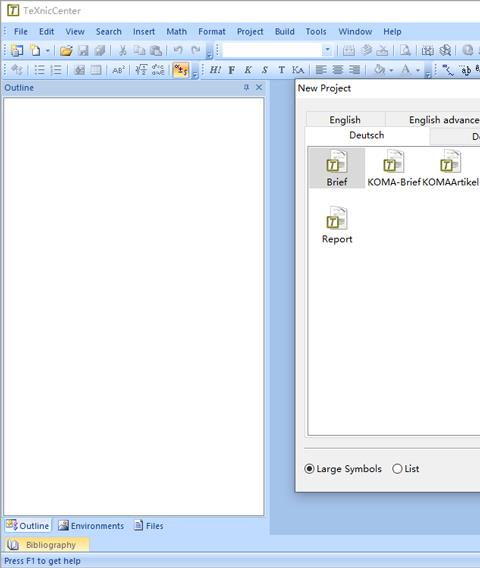480x568 pixels.
Task: Click the Paste clipboard icon
Action: pyautogui.click(x=156, y=50)
